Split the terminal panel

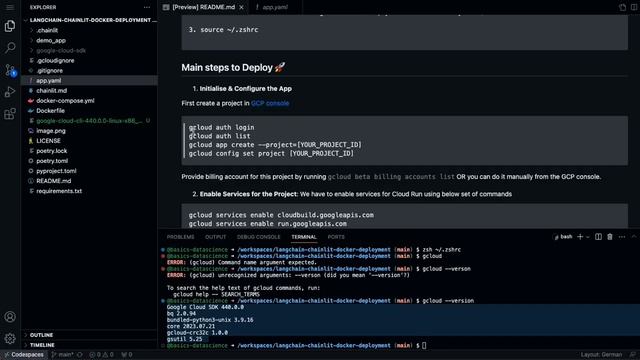click(598, 237)
